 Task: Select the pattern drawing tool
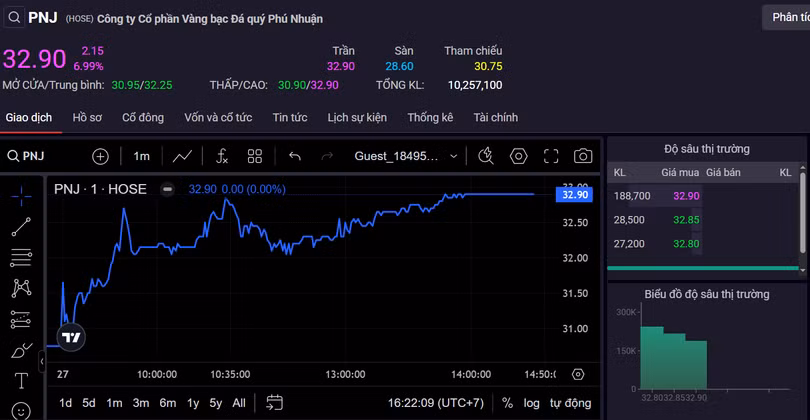21,288
